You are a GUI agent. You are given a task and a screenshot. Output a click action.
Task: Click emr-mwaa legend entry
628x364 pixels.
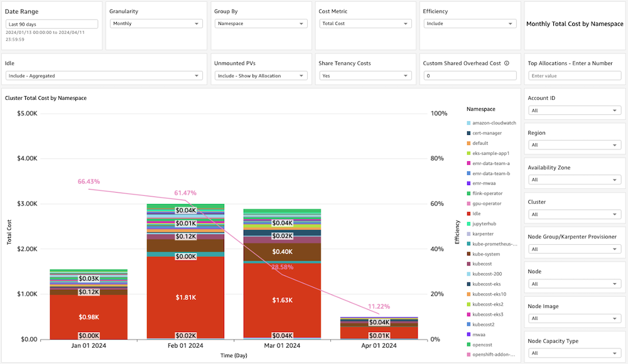[x=481, y=183]
